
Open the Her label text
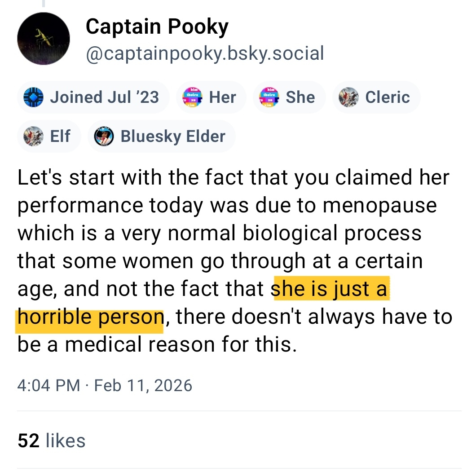223,97
